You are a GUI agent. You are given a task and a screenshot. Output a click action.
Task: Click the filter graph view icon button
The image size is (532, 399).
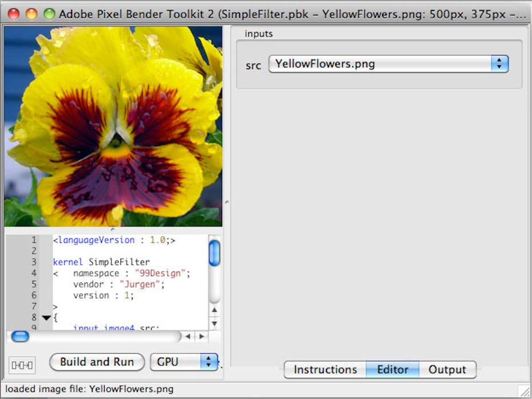pyautogui.click(x=22, y=365)
